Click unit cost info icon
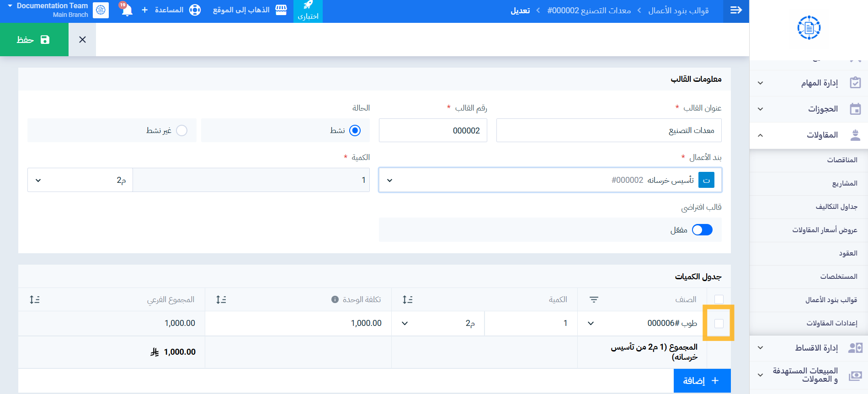The width and height of the screenshot is (868, 394). tap(335, 299)
